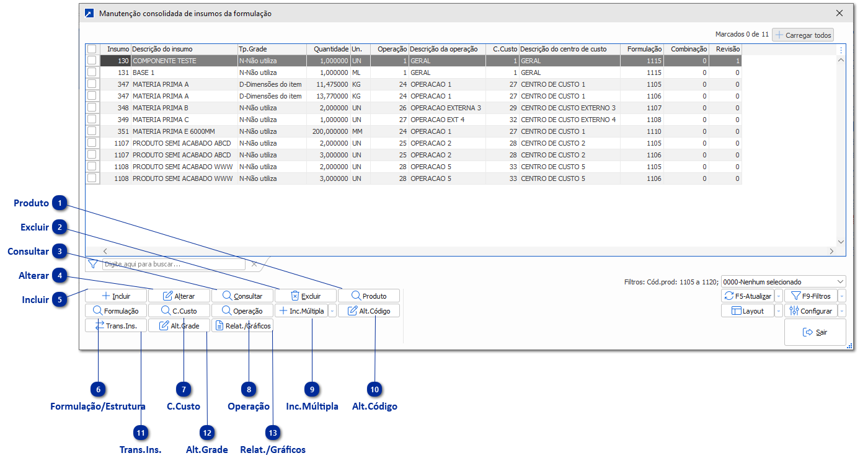Expand the Inc.Múltipla dropdown arrow
868x466 pixels.
coord(333,311)
